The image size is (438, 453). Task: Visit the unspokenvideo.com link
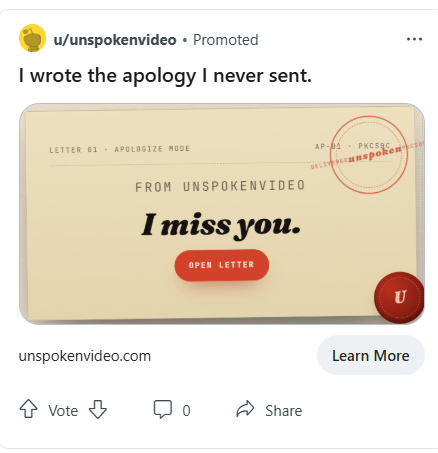coord(85,356)
